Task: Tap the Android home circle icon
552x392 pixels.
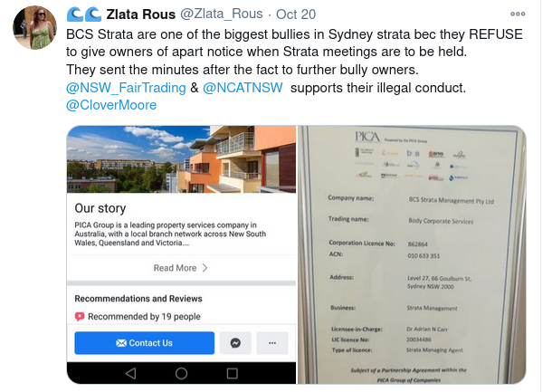Action: [181, 373]
